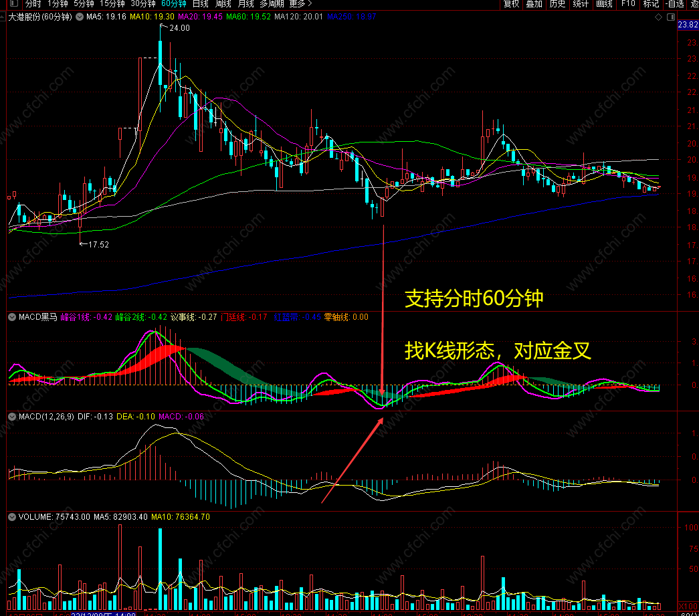This screenshot has width=699, height=616.
Task: Switch to the 日线 daily chart tab
Action: coord(201,4)
